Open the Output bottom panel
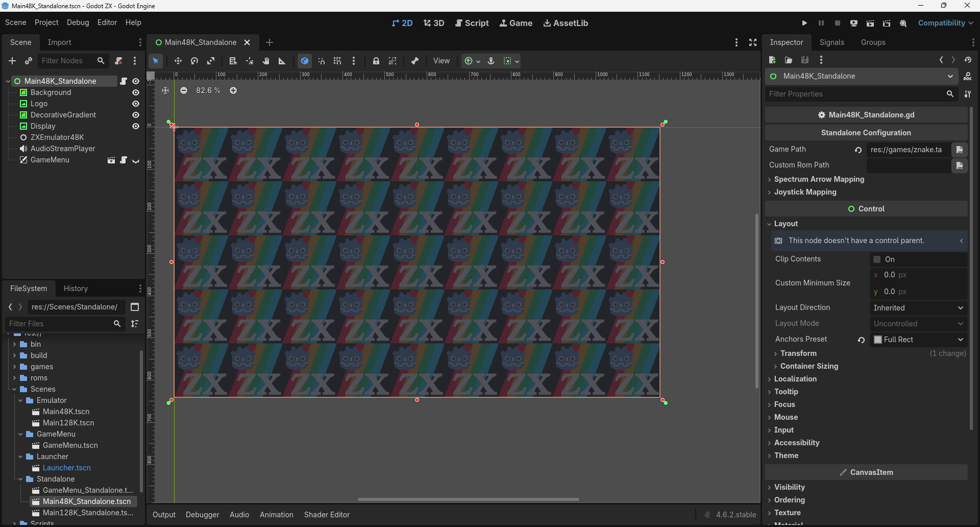The width and height of the screenshot is (980, 527). pyautogui.click(x=164, y=515)
